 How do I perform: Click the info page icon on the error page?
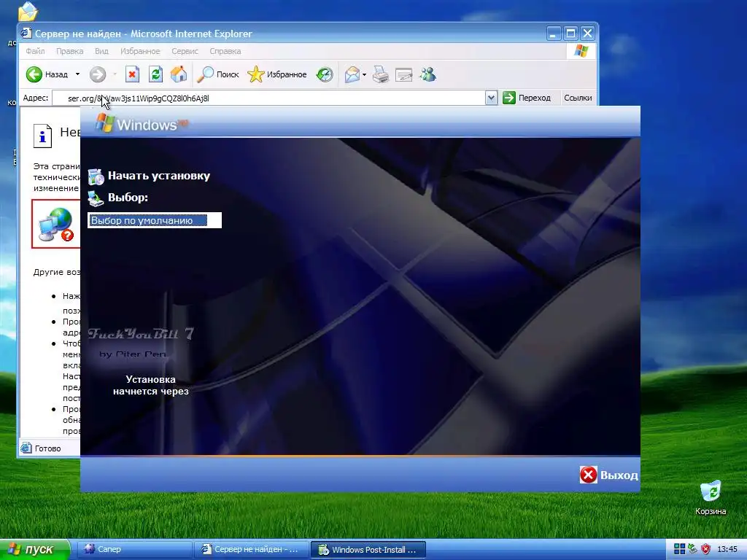coord(42,136)
